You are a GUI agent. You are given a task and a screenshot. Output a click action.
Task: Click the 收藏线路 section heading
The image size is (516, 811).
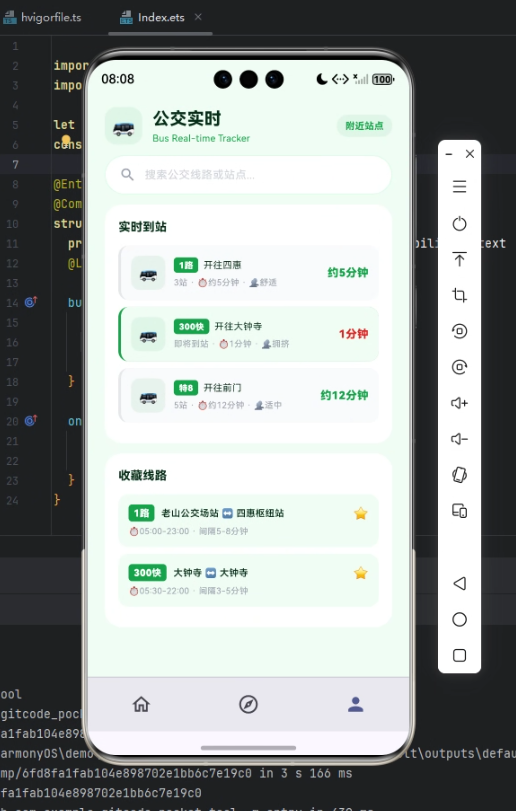[143, 475]
